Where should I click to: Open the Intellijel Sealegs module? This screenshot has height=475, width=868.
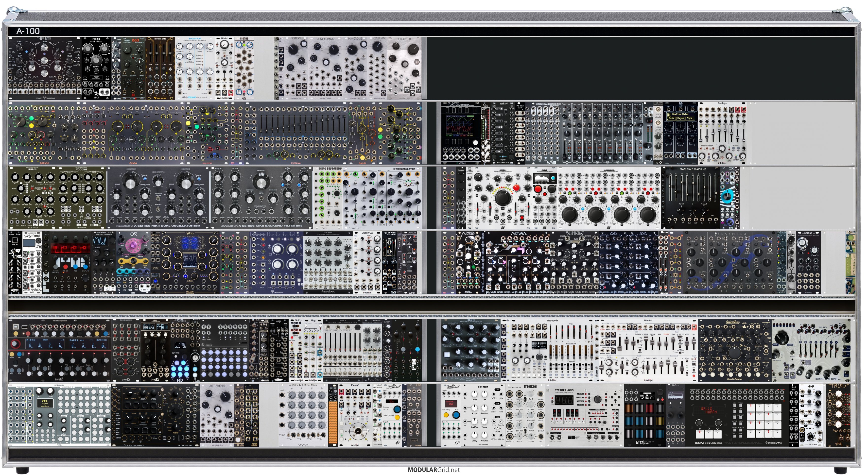coord(722,133)
